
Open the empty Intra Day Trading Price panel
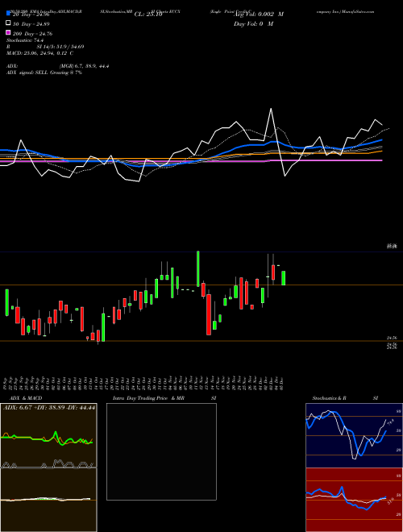161,451
